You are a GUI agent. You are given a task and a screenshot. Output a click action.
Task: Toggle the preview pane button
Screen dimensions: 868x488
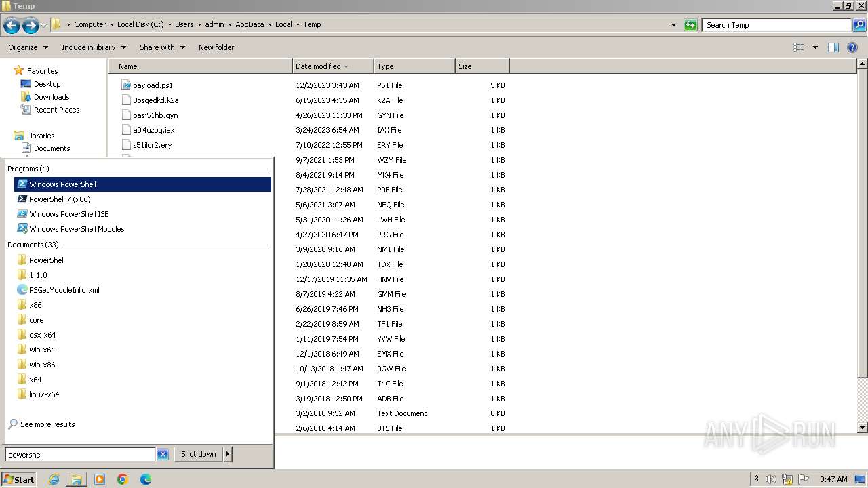tap(833, 47)
